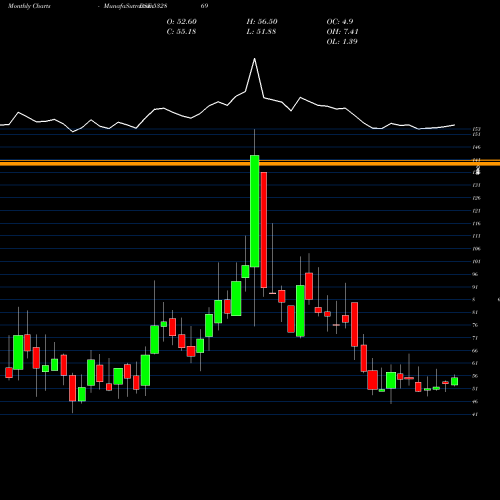The height and width of the screenshot is (500, 500).
Task: Select the low value L: 51.88
Action: [261, 32]
